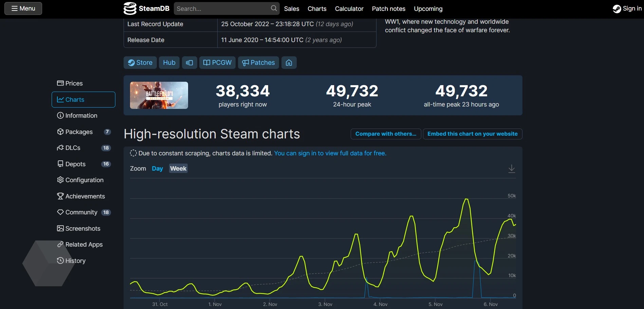The width and height of the screenshot is (644, 309).
Task: Switch chart zoom to Day
Action: (157, 169)
